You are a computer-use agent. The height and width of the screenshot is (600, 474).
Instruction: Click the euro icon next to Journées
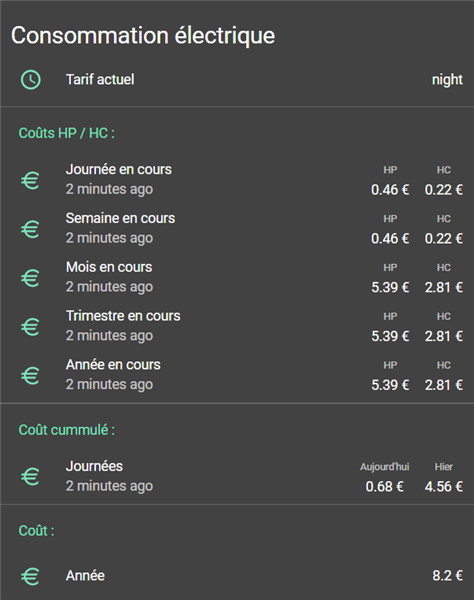pyautogui.click(x=30, y=477)
